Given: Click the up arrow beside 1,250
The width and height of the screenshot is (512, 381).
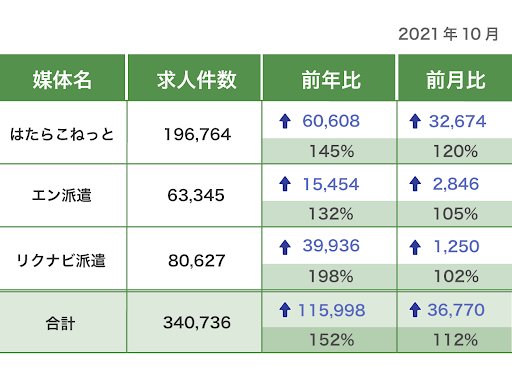Looking at the screenshot, I should 415,247.
